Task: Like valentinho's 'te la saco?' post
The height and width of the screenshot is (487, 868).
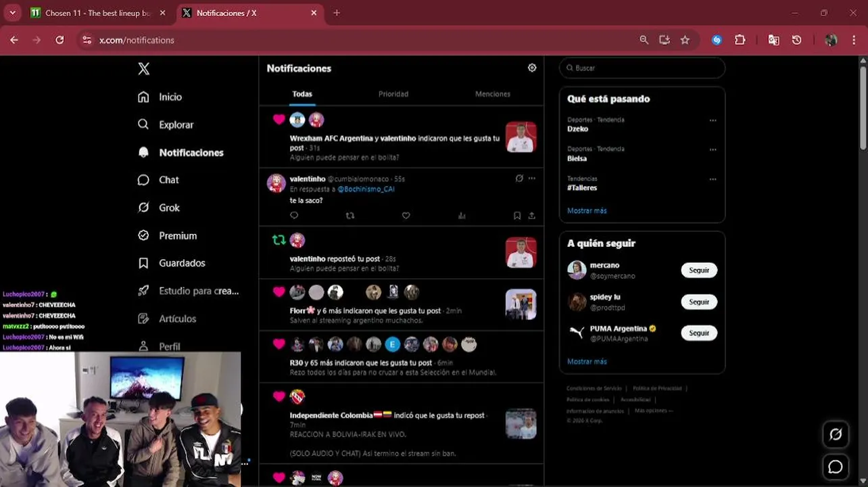Action: tap(406, 216)
